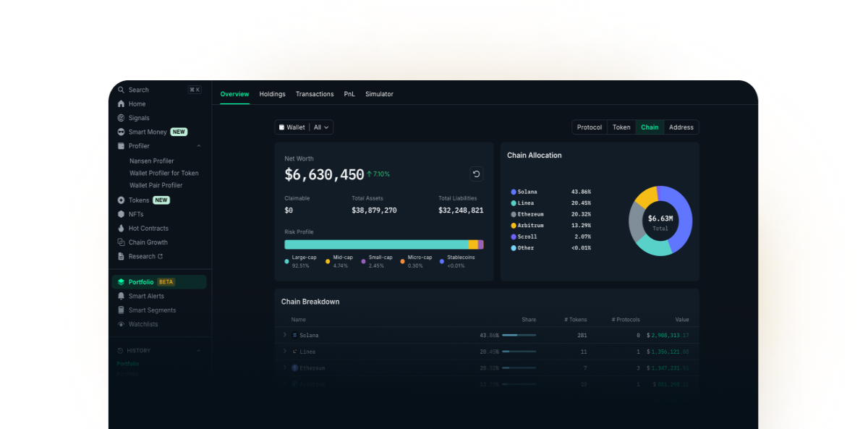
Task: Open the PnL tab
Action: coord(349,94)
